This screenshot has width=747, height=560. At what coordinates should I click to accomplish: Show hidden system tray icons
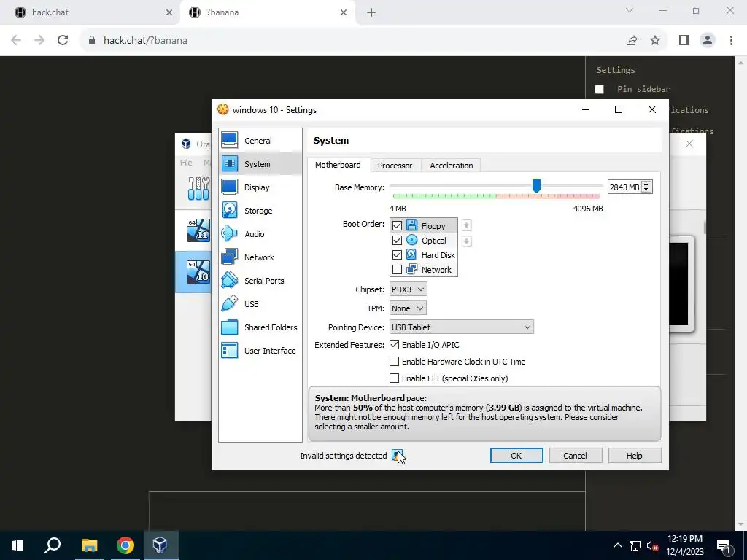pyautogui.click(x=617, y=545)
